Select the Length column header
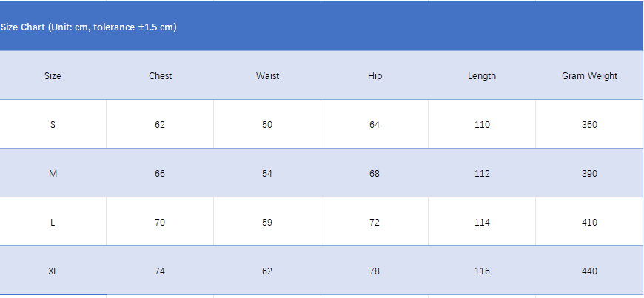This screenshot has width=644, height=298. click(482, 76)
